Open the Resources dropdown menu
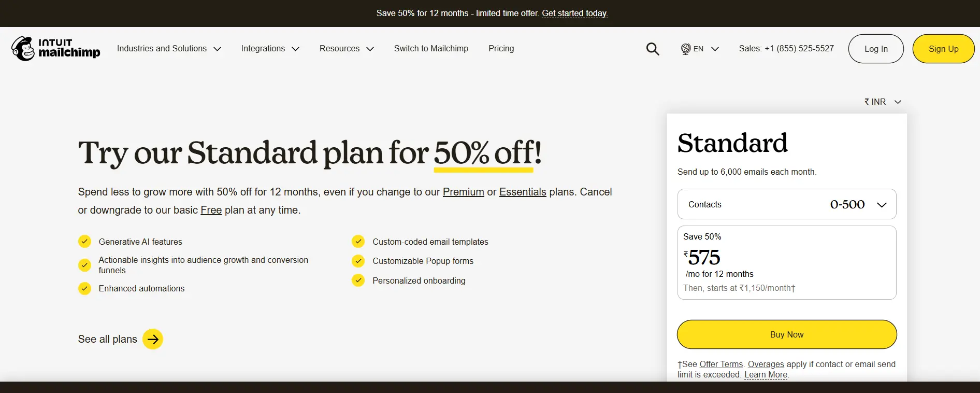Screen dimensions: 980x393 coord(347,49)
